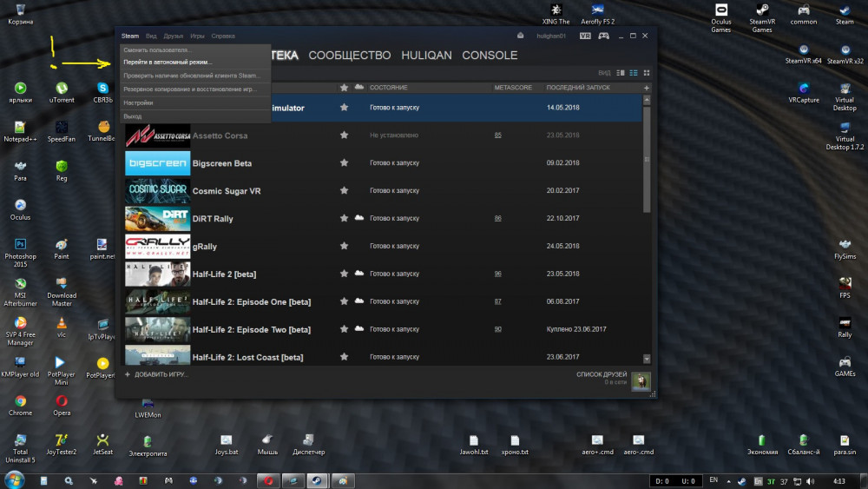Click friends list avatar thumbnail

point(641,381)
